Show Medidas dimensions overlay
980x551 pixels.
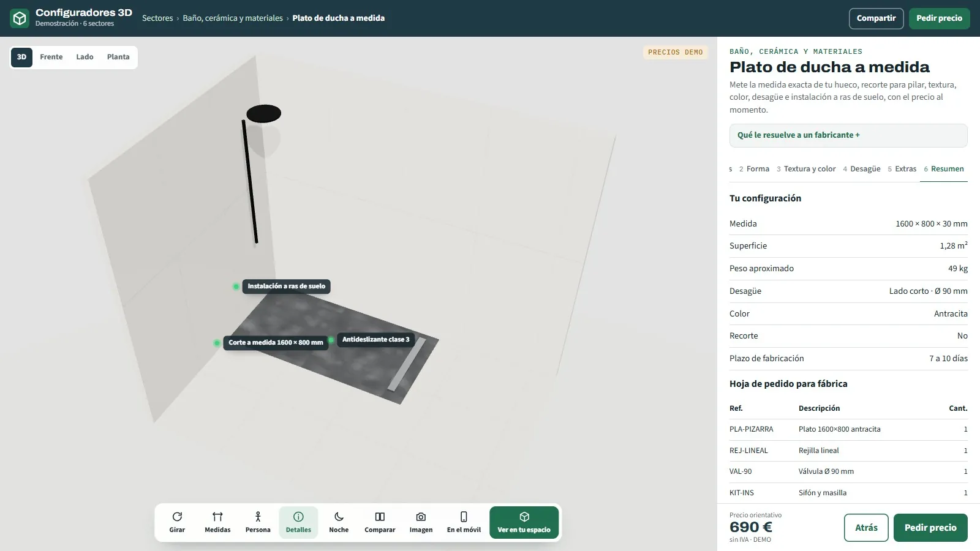tap(217, 522)
